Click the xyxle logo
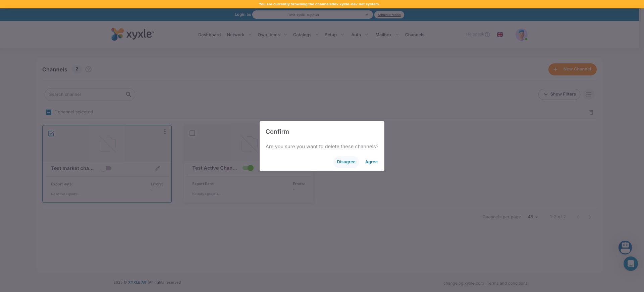The width and height of the screenshot is (644, 292). pyautogui.click(x=132, y=34)
